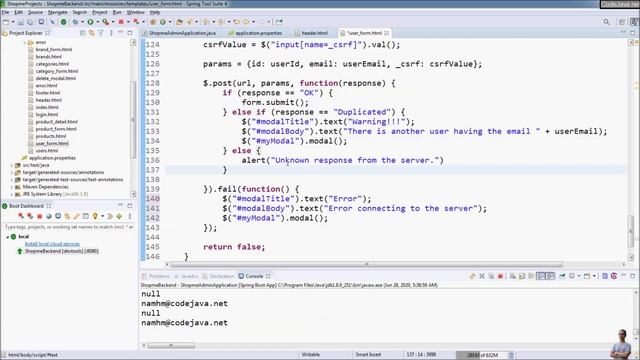Collapse the local node in Boot Dashboard
Viewport: 640px width, 360px height.
[7, 237]
